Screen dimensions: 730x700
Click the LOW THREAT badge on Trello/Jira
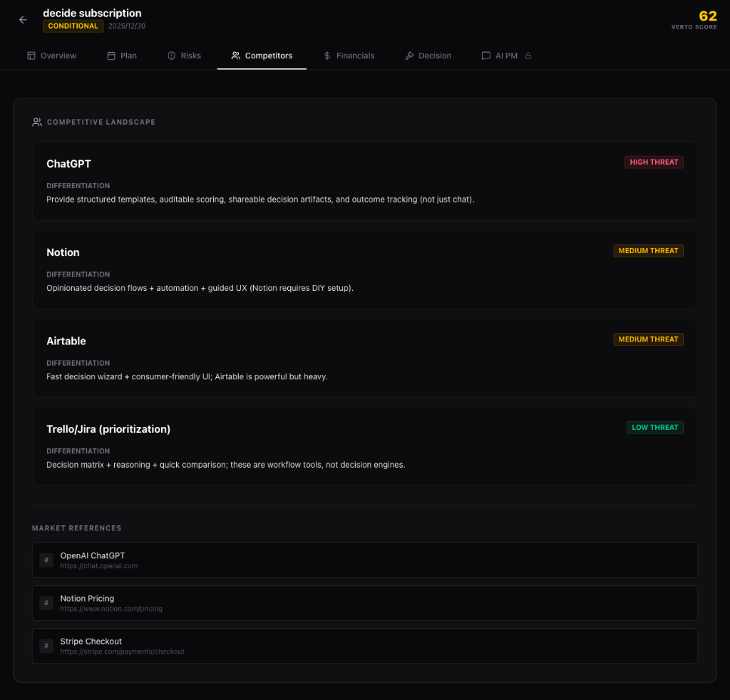coord(654,428)
